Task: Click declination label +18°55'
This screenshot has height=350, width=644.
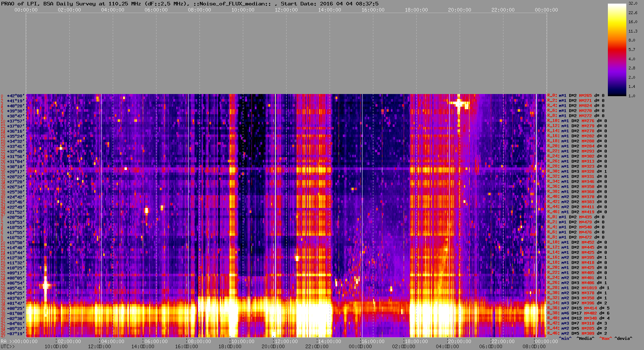Action: [16, 227]
